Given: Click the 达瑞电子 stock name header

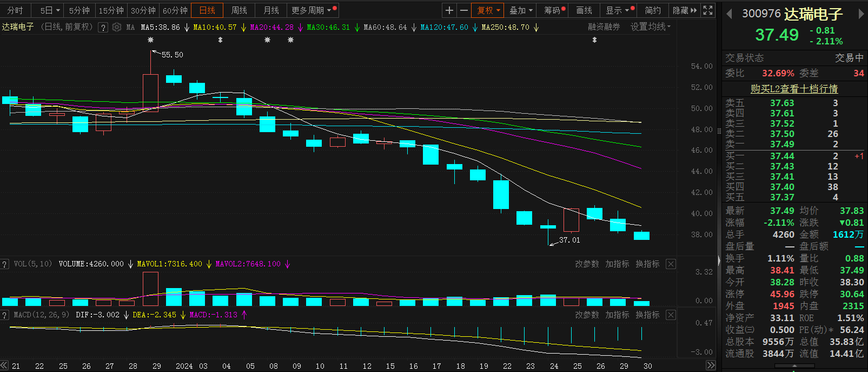Looking at the screenshot, I should pos(813,14).
